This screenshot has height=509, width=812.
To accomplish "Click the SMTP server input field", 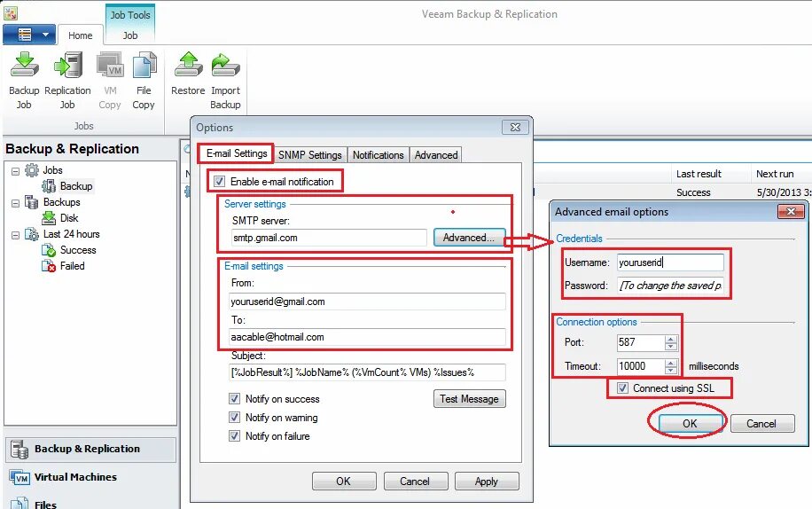I will tap(328, 238).
